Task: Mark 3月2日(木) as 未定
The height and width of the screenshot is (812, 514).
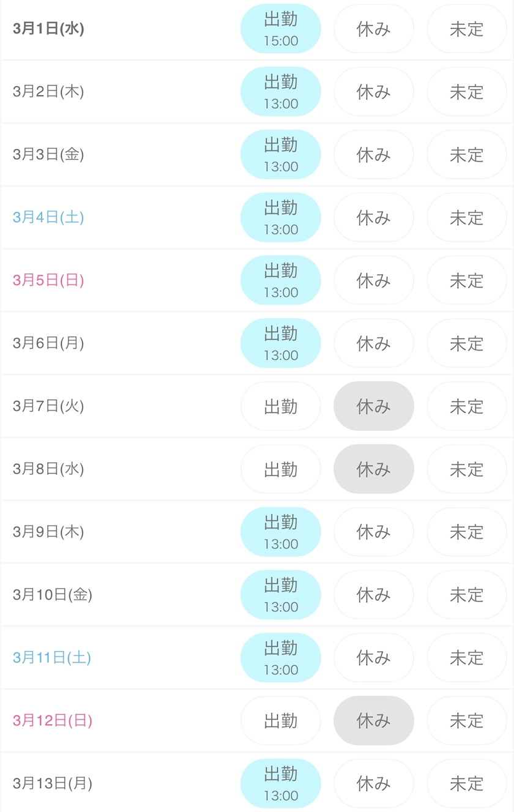Action: coord(467,92)
